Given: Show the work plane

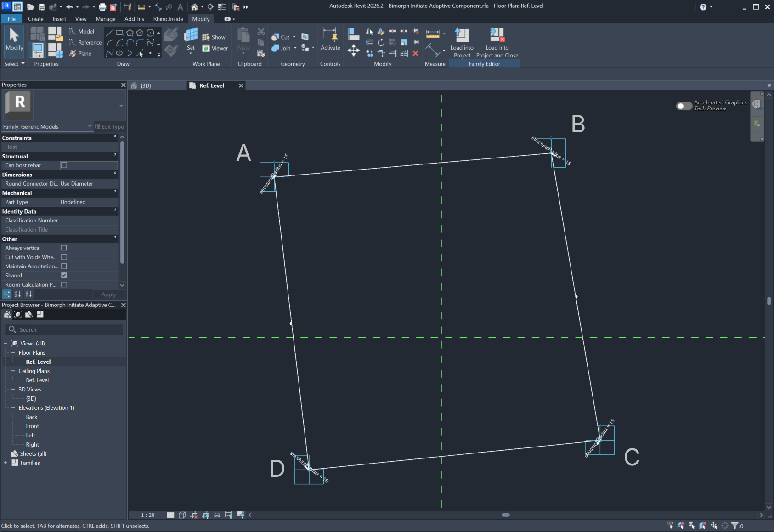Looking at the screenshot, I should click(x=214, y=37).
